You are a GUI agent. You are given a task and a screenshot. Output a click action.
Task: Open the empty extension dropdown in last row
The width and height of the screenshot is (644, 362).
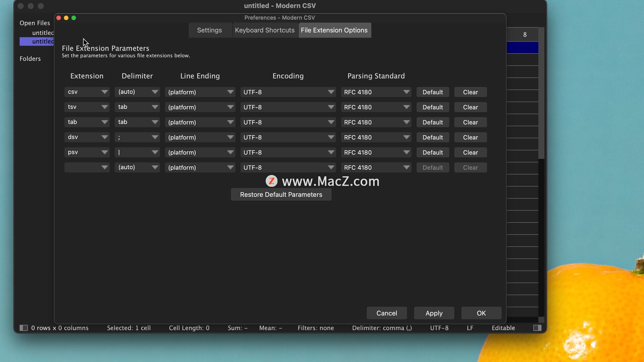(87, 167)
